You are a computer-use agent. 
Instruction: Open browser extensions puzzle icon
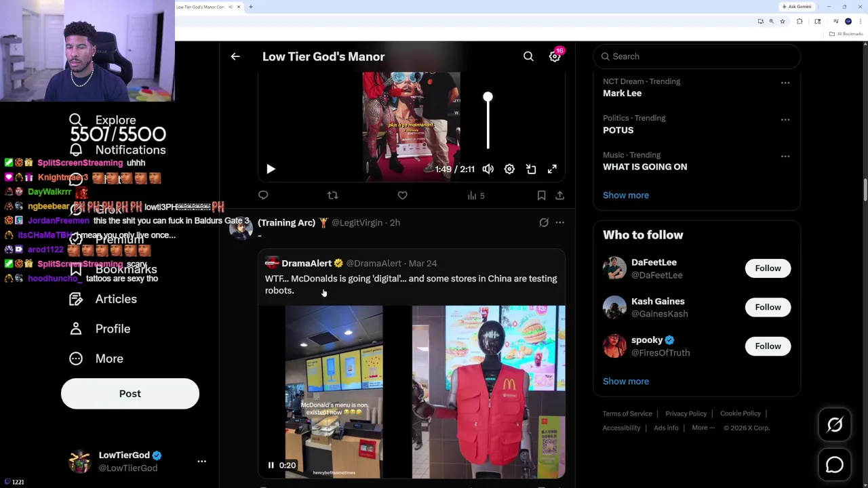click(800, 22)
